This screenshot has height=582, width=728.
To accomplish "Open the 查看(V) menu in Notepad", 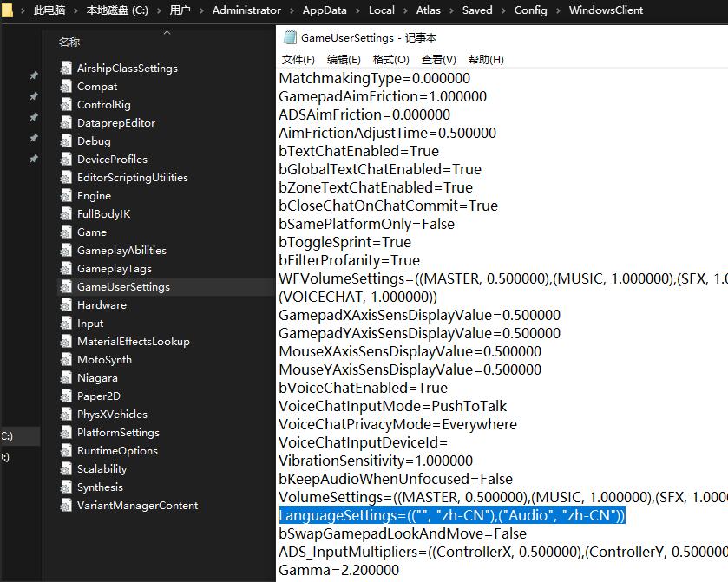I will [439, 59].
